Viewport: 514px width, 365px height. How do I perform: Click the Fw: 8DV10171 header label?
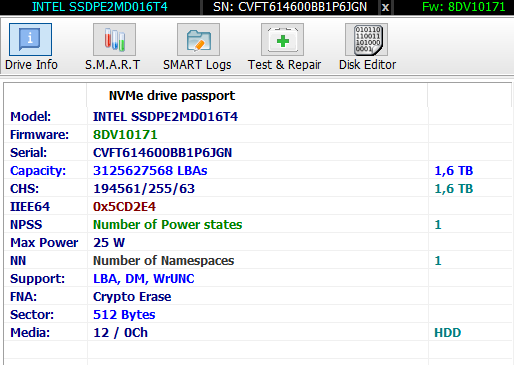tap(464, 7)
